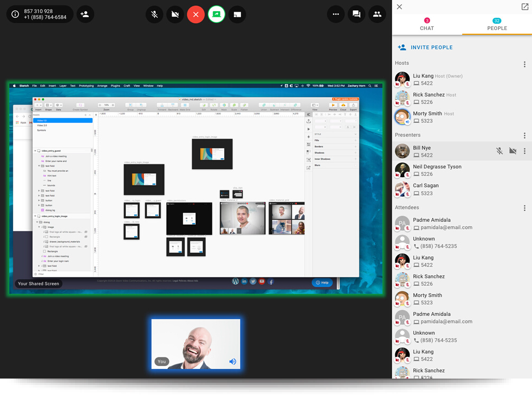
Task: Click the YouTube icon in shared screen
Action: tap(262, 282)
